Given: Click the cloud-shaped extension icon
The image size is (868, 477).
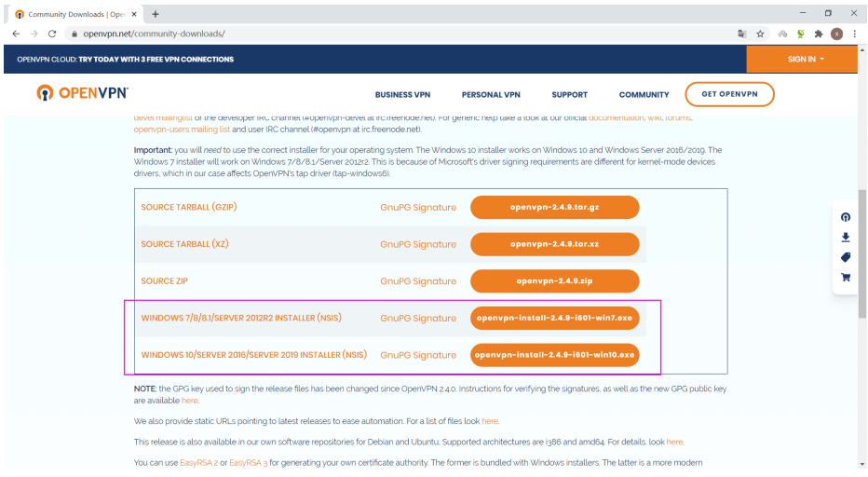Looking at the screenshot, I should coord(782,34).
